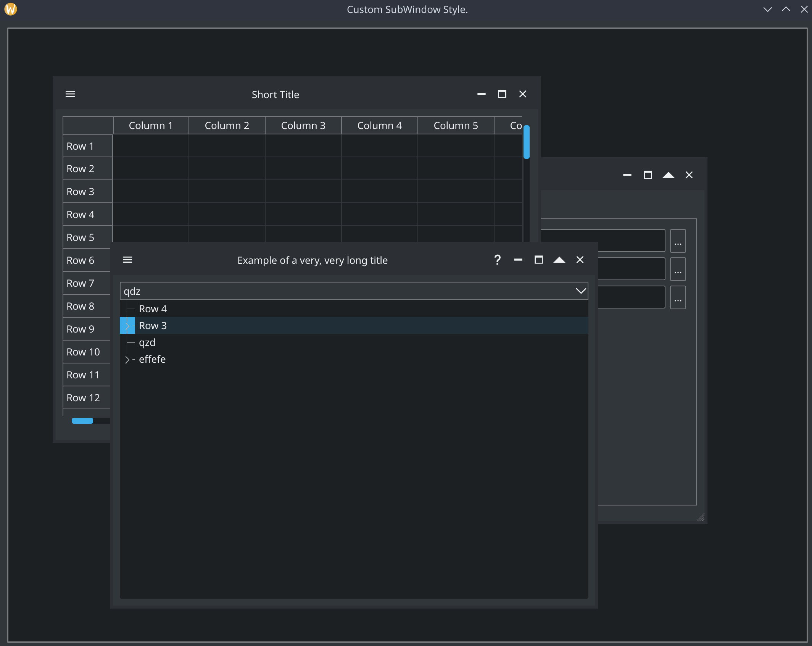Click the first '...' browse button in background window
Viewport: 812px width, 646px height.
point(678,241)
